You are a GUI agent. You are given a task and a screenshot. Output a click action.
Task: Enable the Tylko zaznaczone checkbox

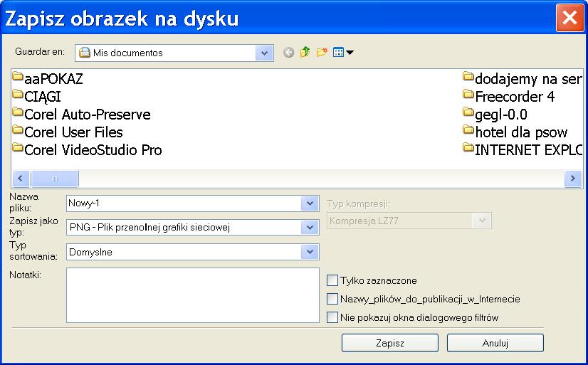pos(332,280)
